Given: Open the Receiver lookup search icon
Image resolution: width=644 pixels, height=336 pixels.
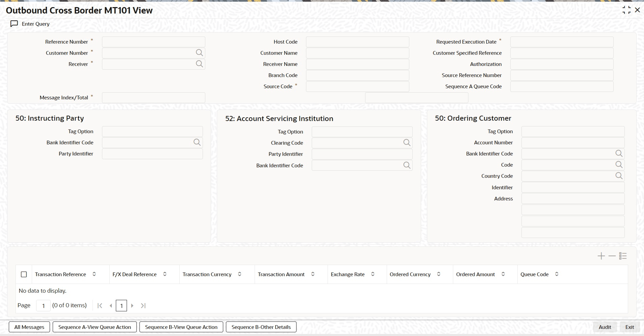Looking at the screenshot, I should [x=199, y=64].
